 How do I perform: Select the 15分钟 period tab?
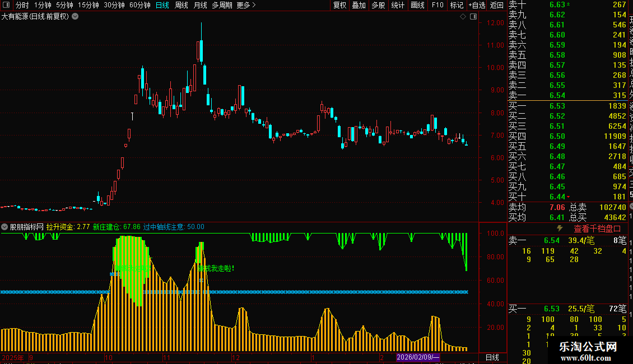pos(89,5)
